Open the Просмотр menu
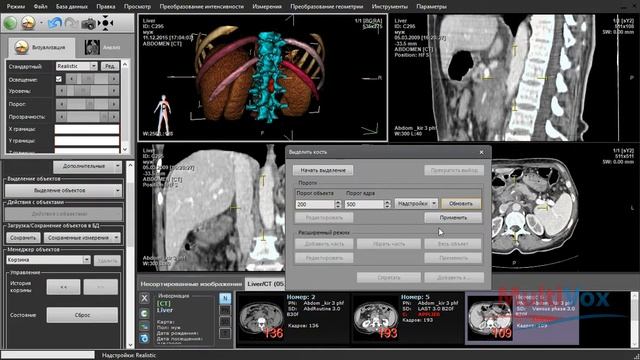Viewport: 640px width, 360px height. click(137, 7)
